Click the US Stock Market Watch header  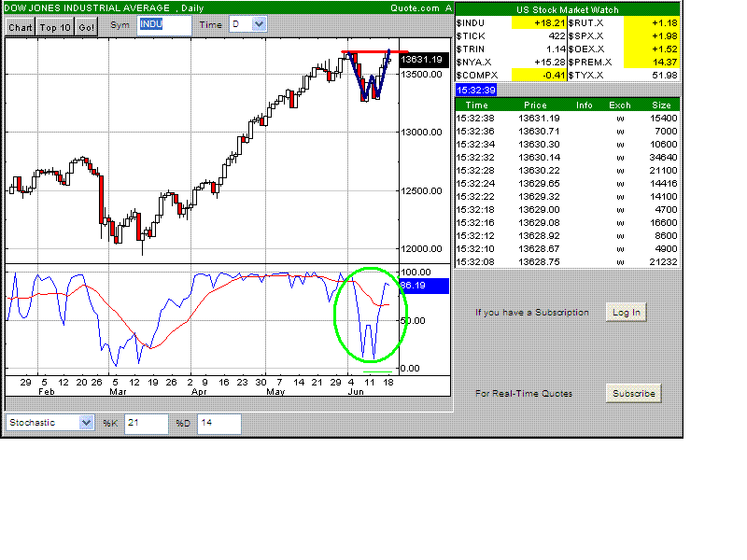tap(567, 10)
